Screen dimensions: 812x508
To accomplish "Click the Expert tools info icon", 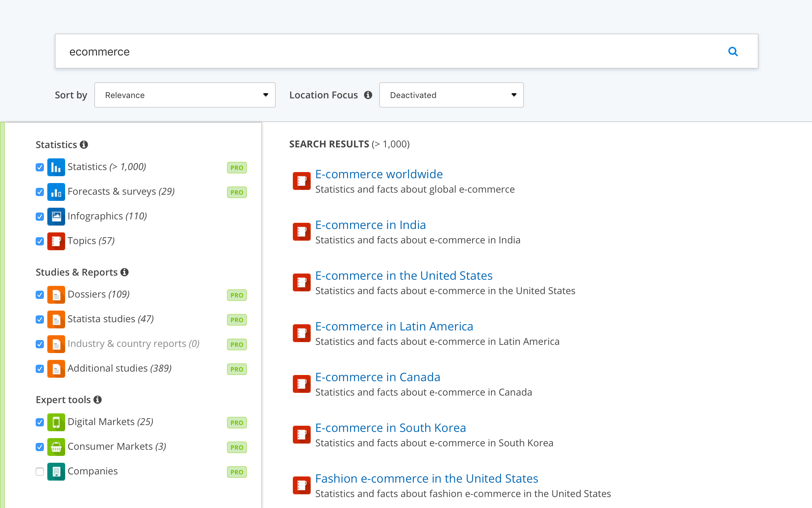I will (98, 400).
